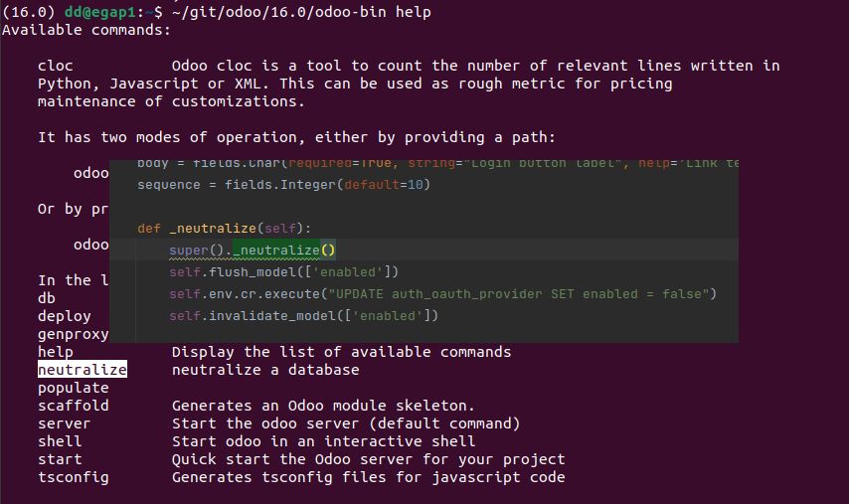The height and width of the screenshot is (504, 849).
Task: Click the start command in the list
Action: (60, 459)
